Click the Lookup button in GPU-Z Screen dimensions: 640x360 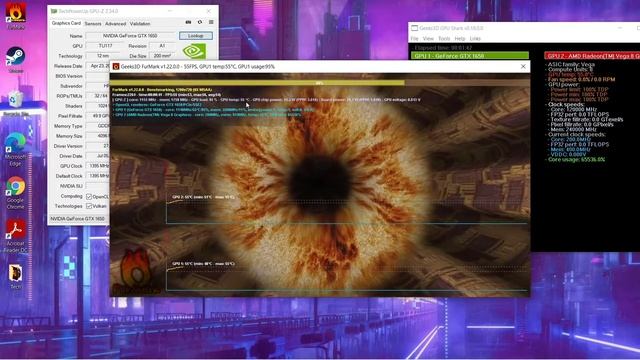[196, 36]
